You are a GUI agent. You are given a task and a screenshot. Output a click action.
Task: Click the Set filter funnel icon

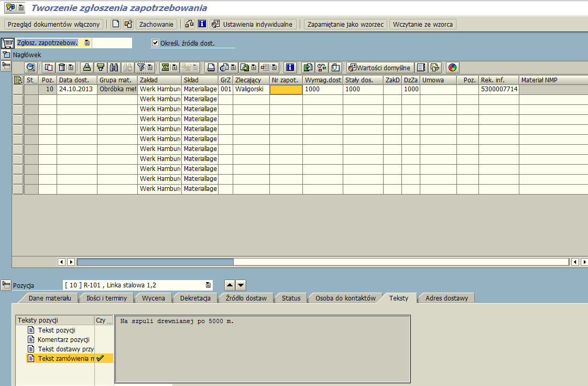pyautogui.click(x=140, y=68)
